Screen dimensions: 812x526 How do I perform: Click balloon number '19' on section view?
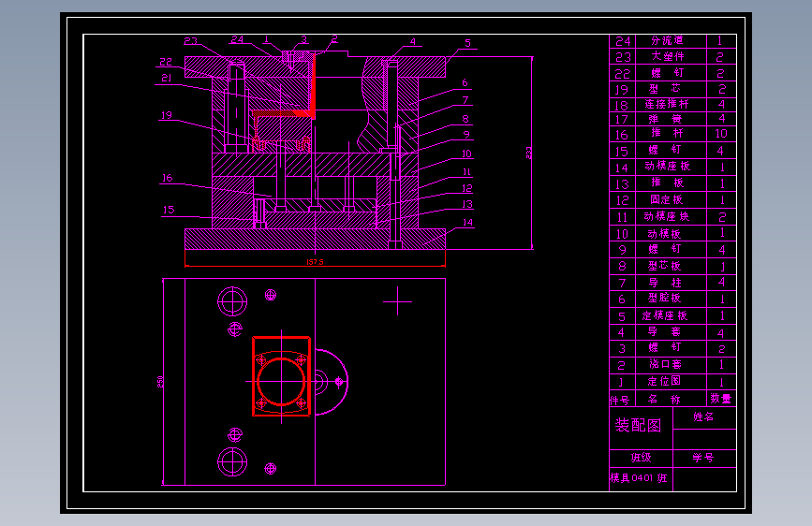[x=166, y=115]
